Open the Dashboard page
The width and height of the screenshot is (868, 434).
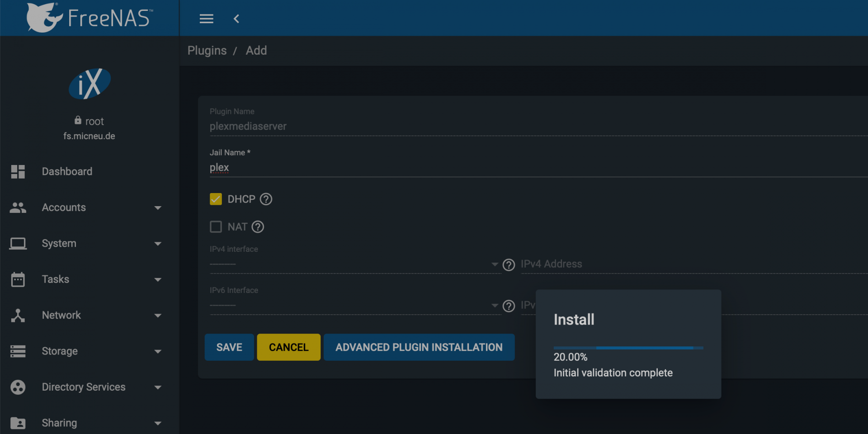pos(67,172)
